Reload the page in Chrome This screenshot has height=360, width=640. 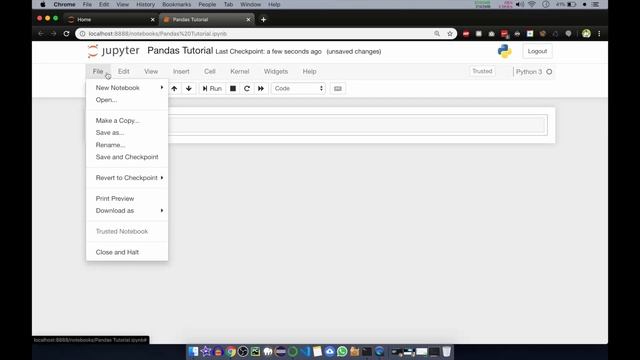click(x=66, y=34)
